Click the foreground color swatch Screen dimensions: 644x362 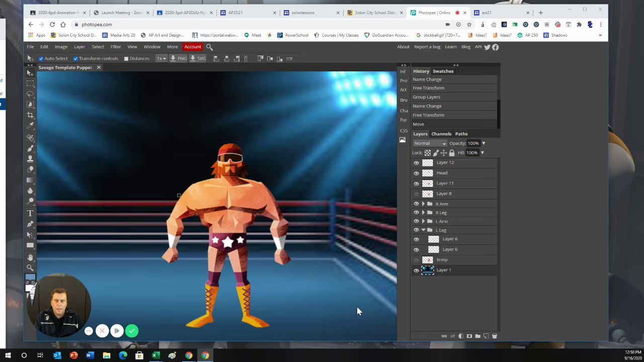(x=30, y=277)
